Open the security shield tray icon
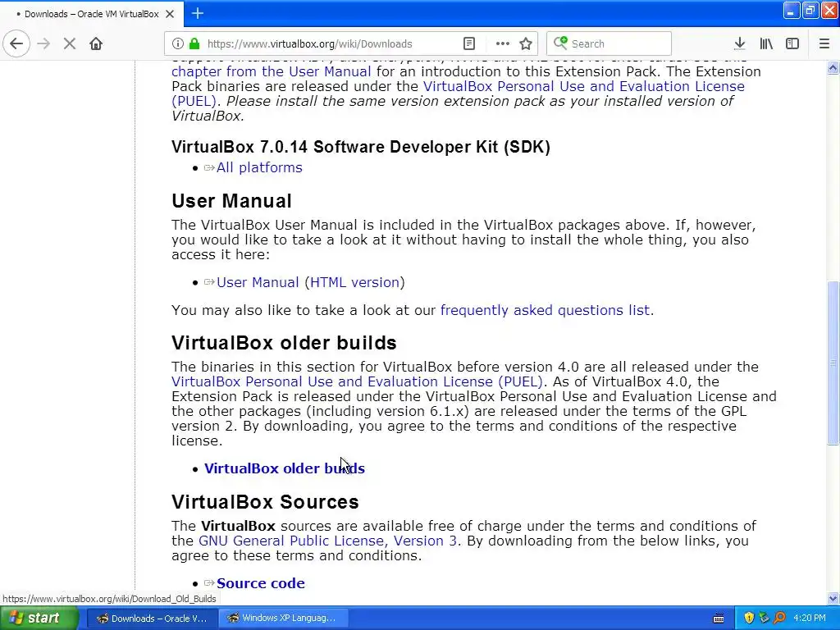 pyautogui.click(x=749, y=619)
